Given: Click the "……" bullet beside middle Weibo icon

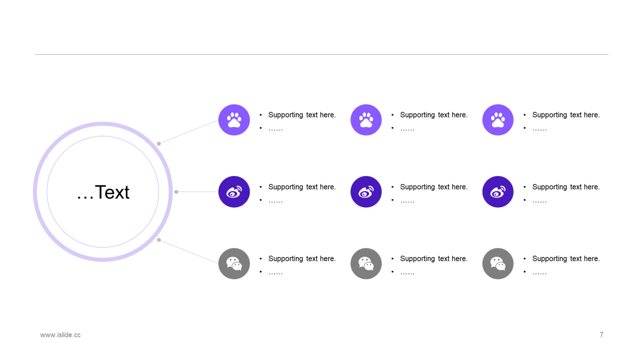Looking at the screenshot, I should pyautogui.click(x=407, y=201).
